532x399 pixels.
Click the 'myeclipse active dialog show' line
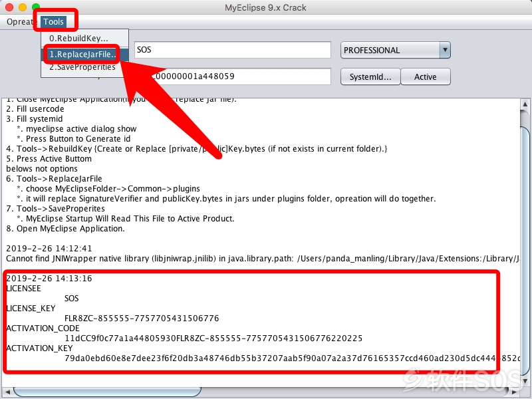tap(76, 129)
